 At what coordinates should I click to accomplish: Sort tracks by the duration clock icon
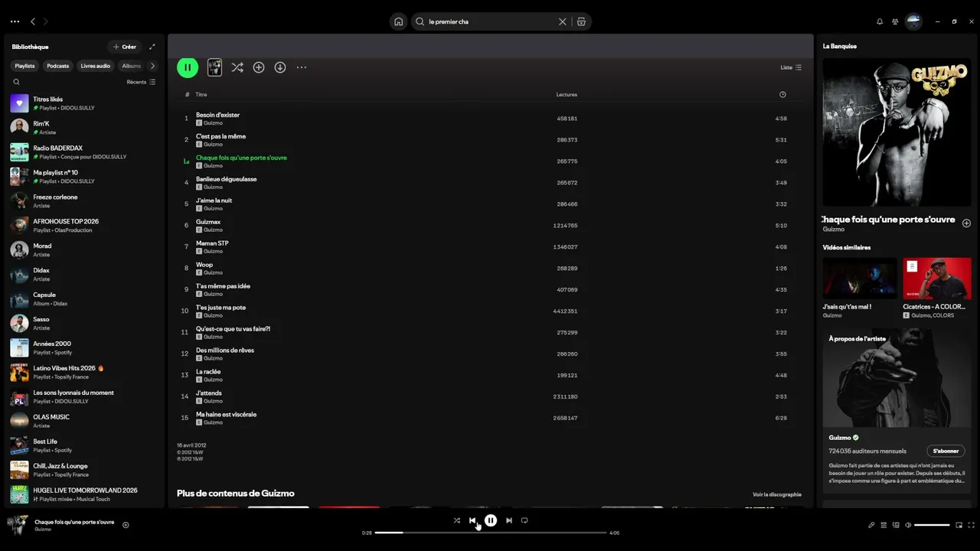(782, 95)
